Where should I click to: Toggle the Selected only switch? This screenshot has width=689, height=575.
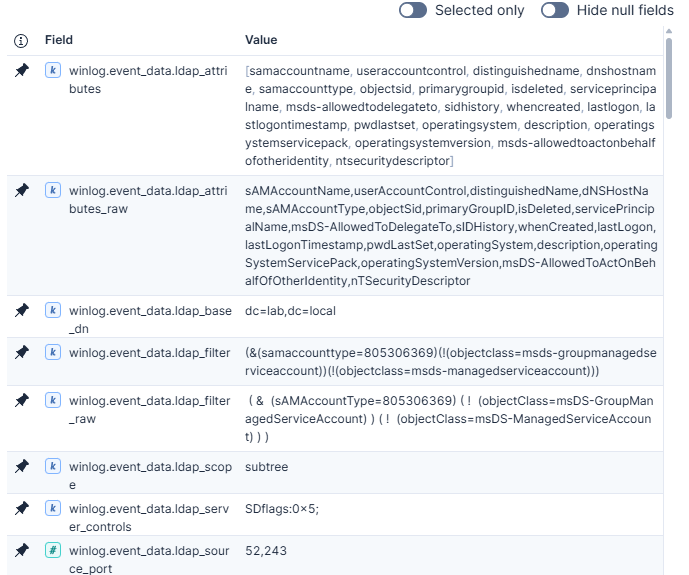pos(413,10)
